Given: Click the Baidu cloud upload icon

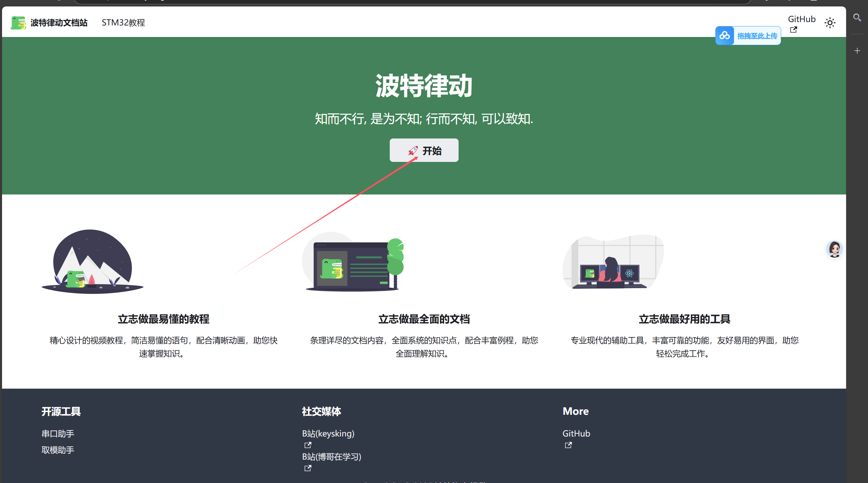Looking at the screenshot, I should point(725,36).
